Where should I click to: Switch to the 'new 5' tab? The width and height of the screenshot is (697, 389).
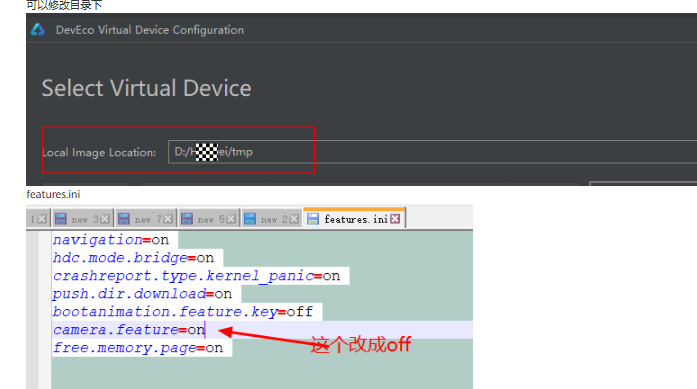point(209,219)
